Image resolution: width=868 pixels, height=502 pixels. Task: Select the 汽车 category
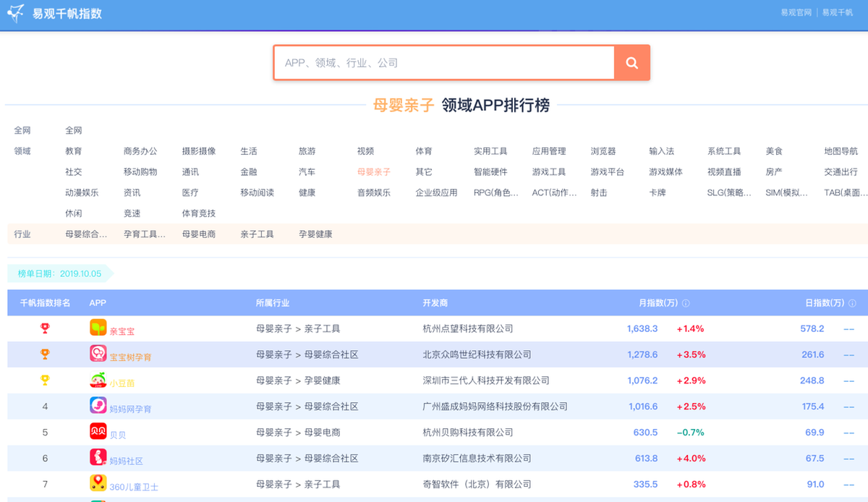307,172
